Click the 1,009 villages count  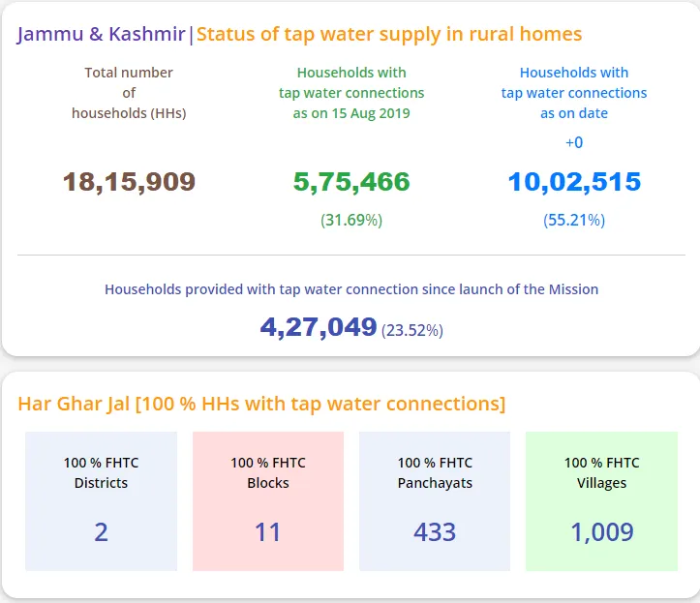point(602,531)
